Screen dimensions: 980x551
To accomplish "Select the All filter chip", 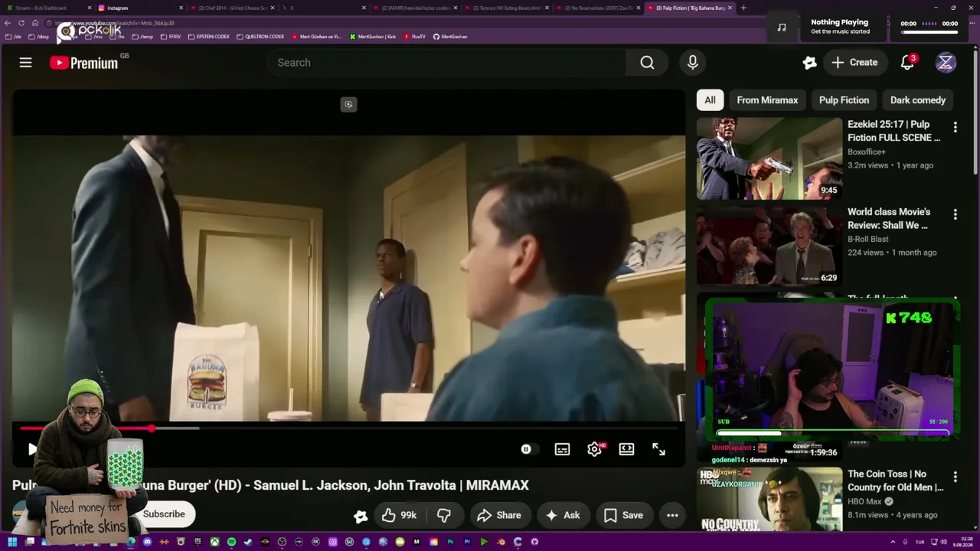I will click(710, 100).
